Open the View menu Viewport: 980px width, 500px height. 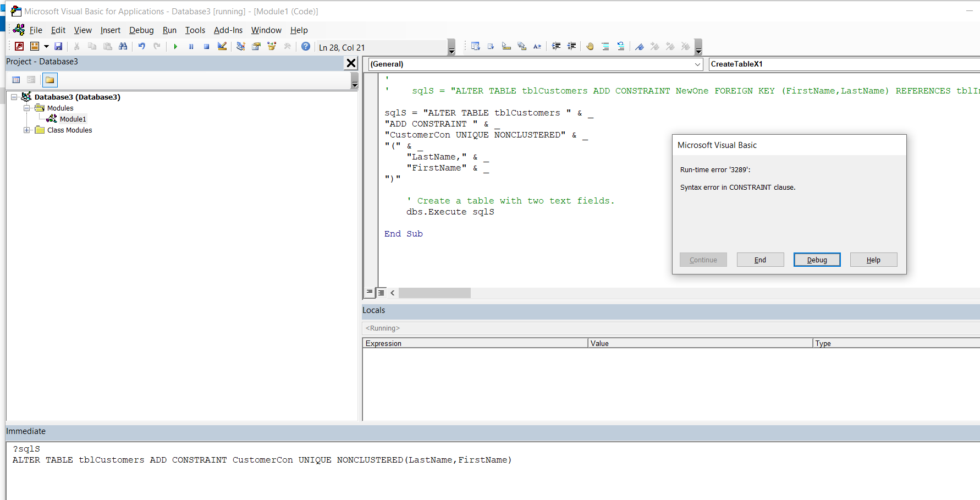[x=82, y=30]
